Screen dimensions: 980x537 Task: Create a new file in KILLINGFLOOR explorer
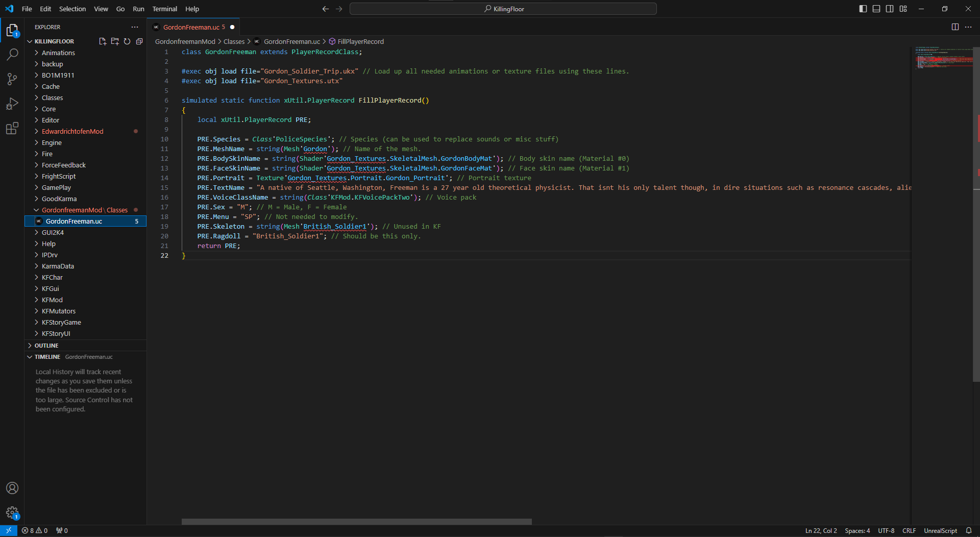point(103,41)
